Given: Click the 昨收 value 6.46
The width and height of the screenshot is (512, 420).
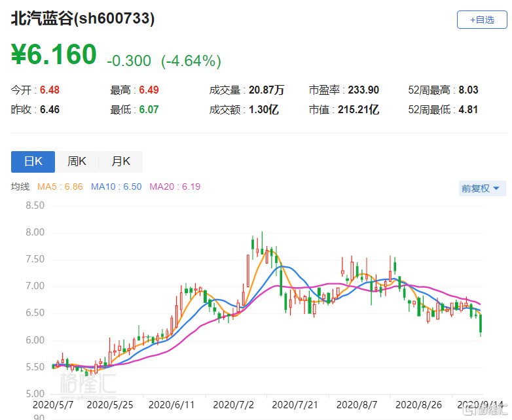Looking at the screenshot, I should (50, 109).
